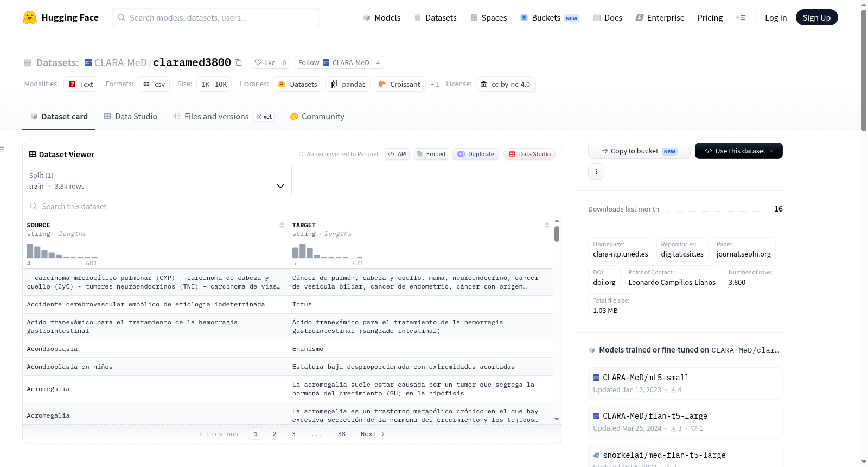Click the dataset table vertical scrollbar
The width and height of the screenshot is (868, 467).
click(x=557, y=234)
